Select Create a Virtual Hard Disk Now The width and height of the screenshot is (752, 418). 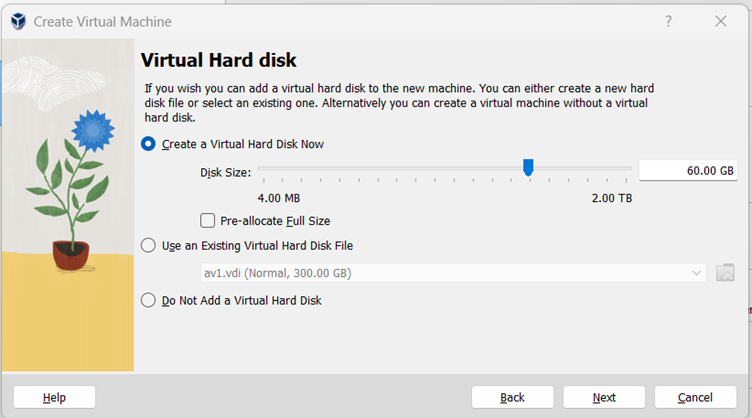coord(149,144)
